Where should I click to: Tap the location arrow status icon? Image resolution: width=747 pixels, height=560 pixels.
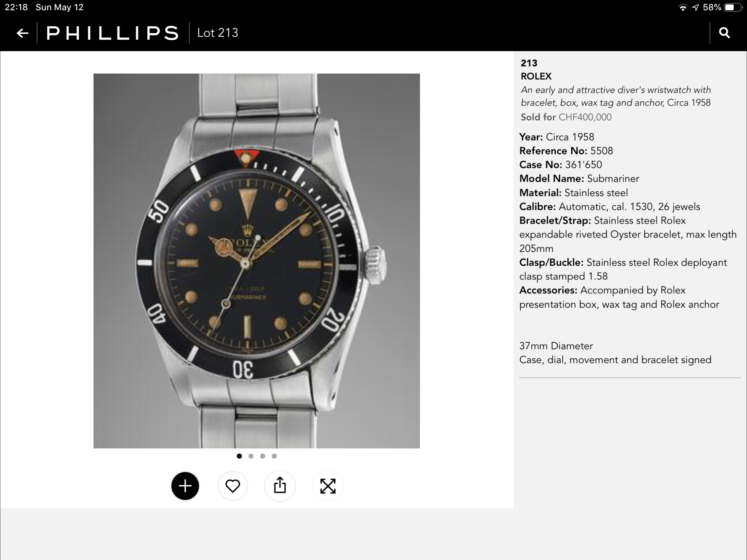pyautogui.click(x=695, y=7)
